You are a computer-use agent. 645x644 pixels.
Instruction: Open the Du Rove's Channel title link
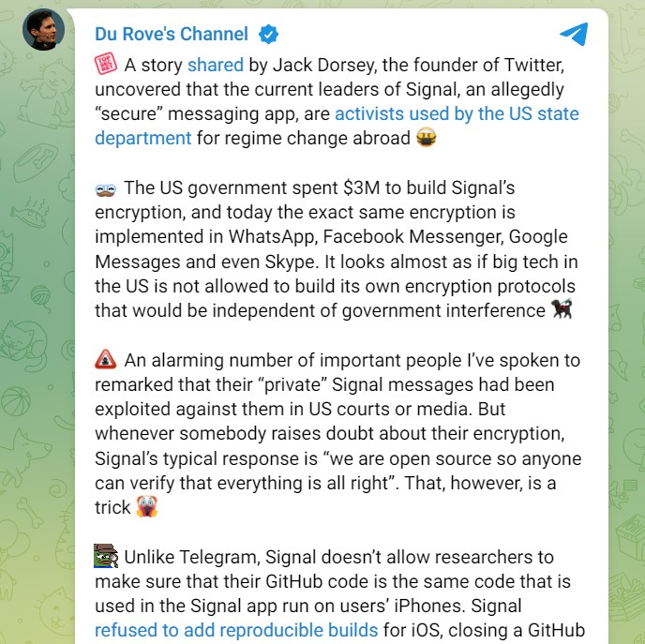click(172, 35)
